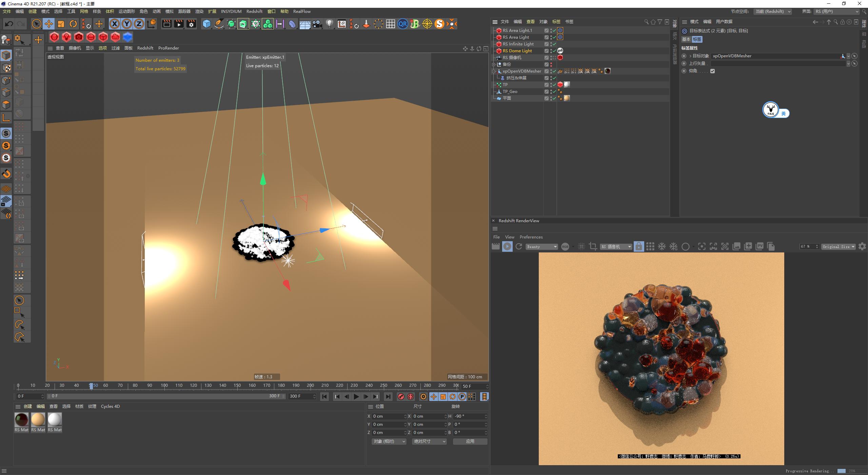Click the snapshot snowflake icon in RenderView
Image resolution: width=868 pixels, height=475 pixels.
(662, 246)
